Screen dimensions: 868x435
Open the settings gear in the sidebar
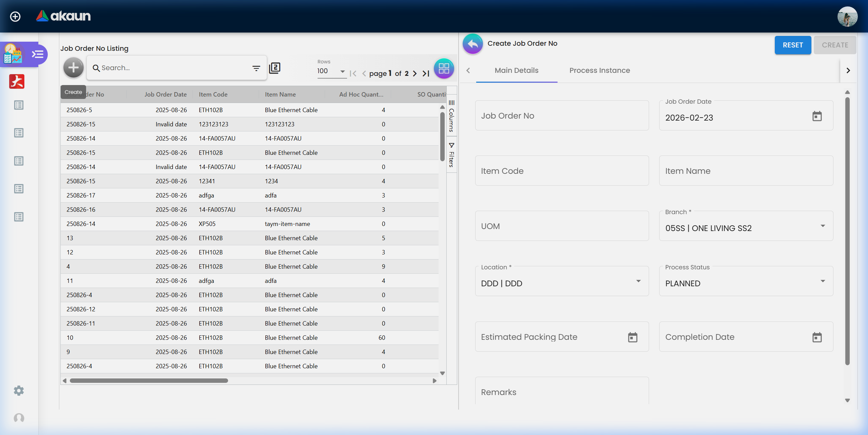pos(19,391)
